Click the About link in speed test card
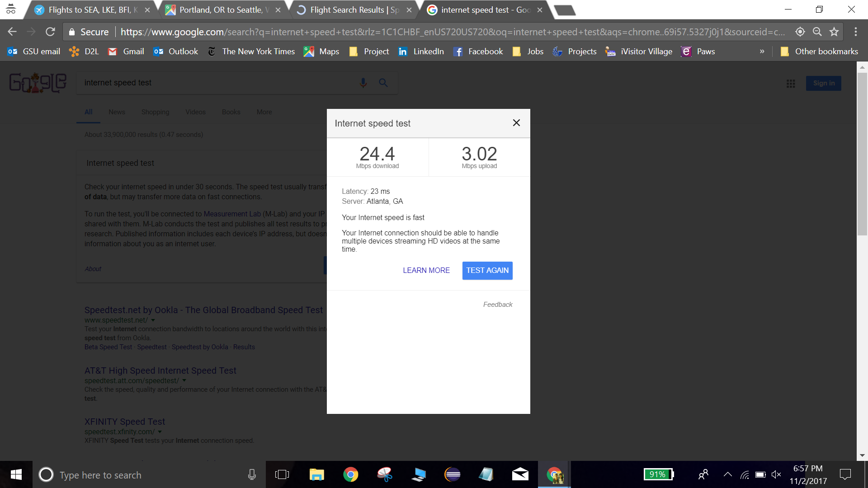This screenshot has width=868, height=488. point(93,269)
